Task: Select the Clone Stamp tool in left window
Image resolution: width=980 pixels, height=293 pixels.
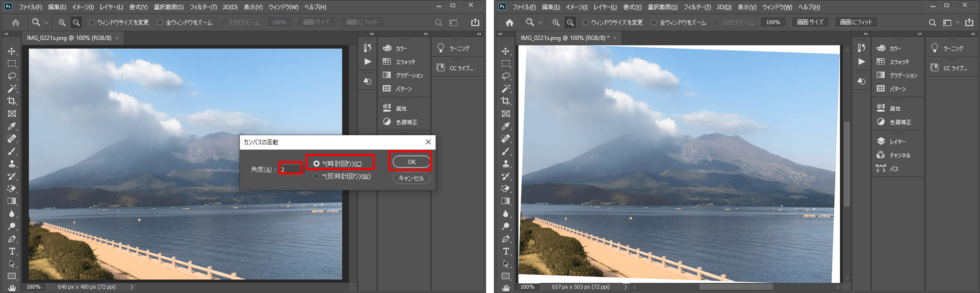Action: click(x=12, y=164)
